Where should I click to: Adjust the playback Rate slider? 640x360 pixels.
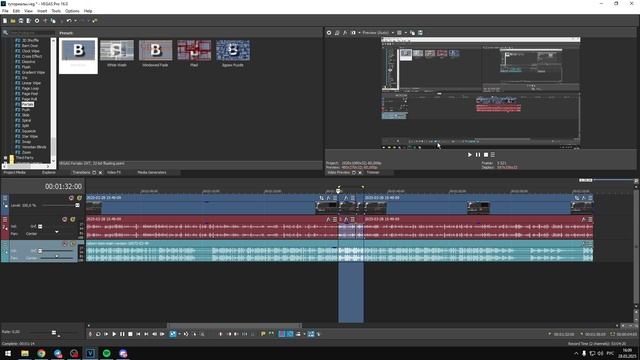(x=54, y=332)
